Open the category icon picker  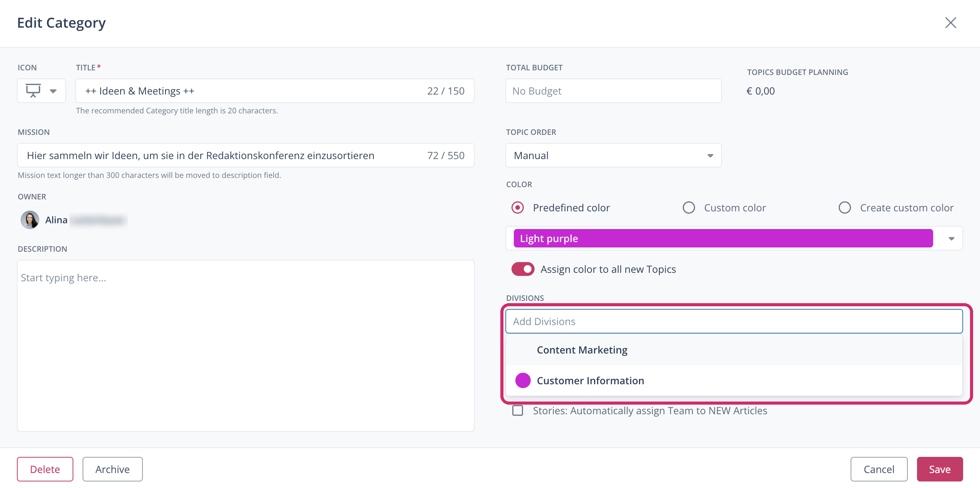41,91
